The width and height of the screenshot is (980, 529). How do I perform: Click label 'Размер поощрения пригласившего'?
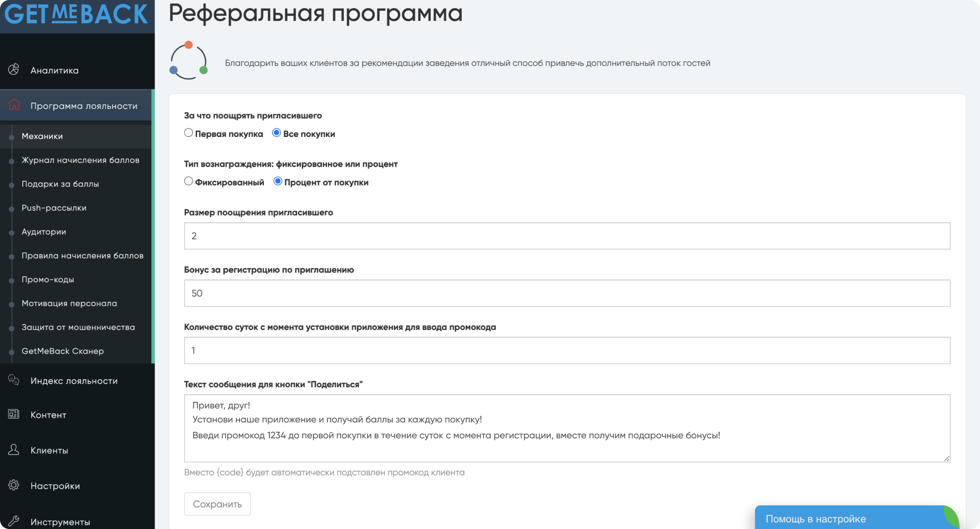pos(258,212)
